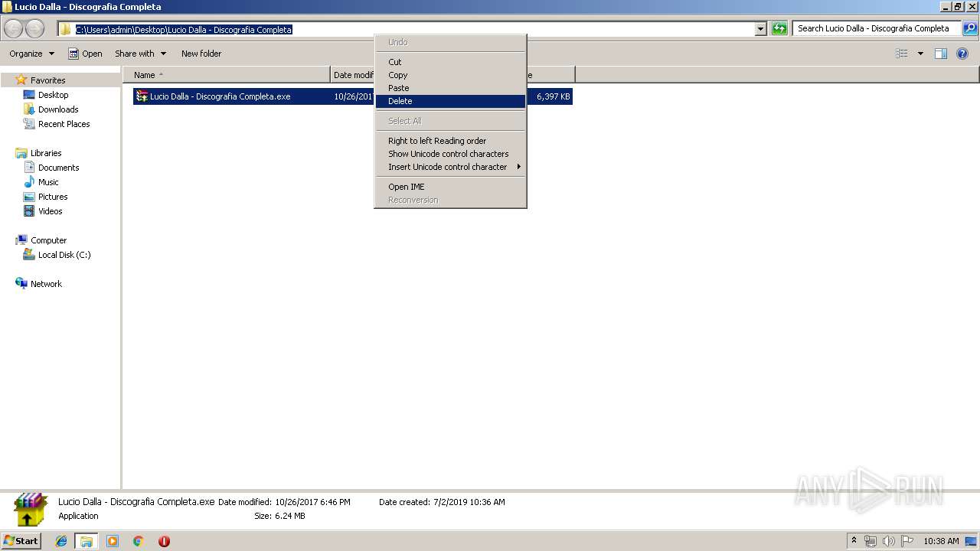980x551 pixels.
Task: Click the Music library icon
Action: coord(29,182)
